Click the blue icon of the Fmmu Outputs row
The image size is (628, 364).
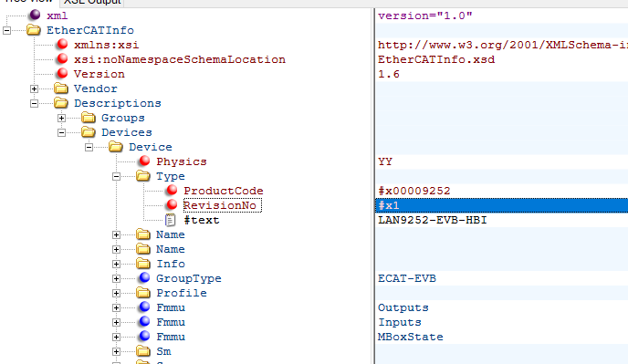tap(144, 307)
